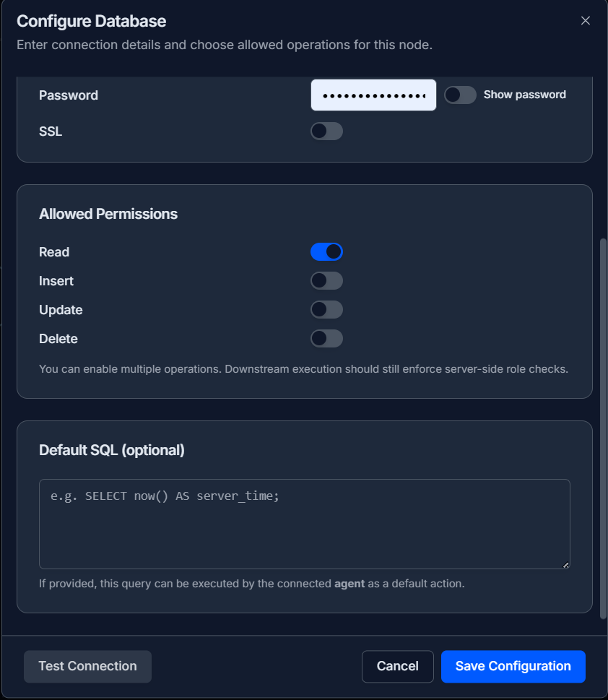The height and width of the screenshot is (700, 608).
Task: Click the textarea resize handle
Action: 565,564
